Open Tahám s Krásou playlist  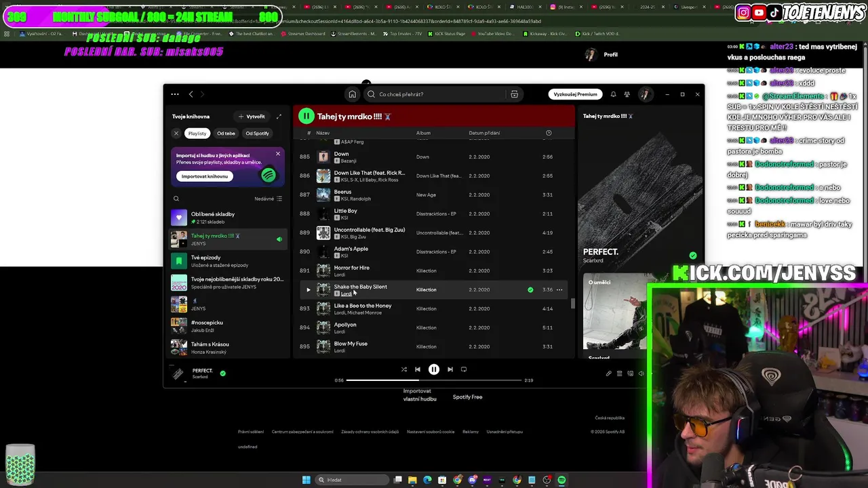(x=226, y=348)
